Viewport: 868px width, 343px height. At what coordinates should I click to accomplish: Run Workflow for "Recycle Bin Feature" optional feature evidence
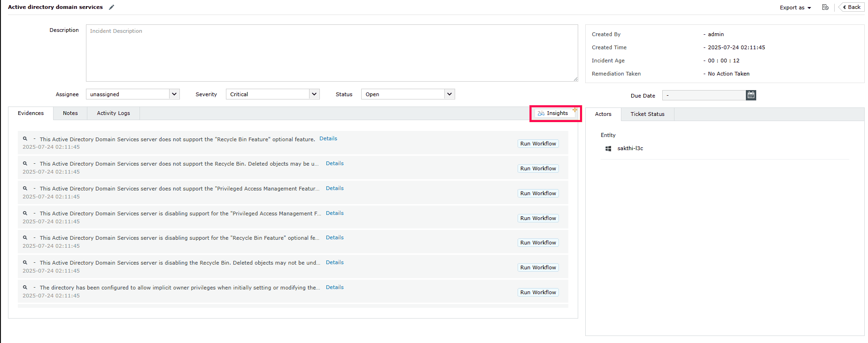538,144
